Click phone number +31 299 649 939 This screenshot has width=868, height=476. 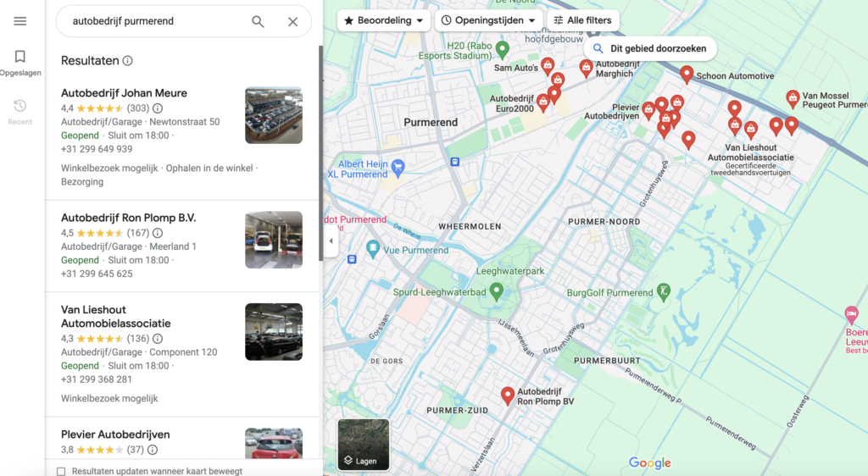pyautogui.click(x=97, y=149)
